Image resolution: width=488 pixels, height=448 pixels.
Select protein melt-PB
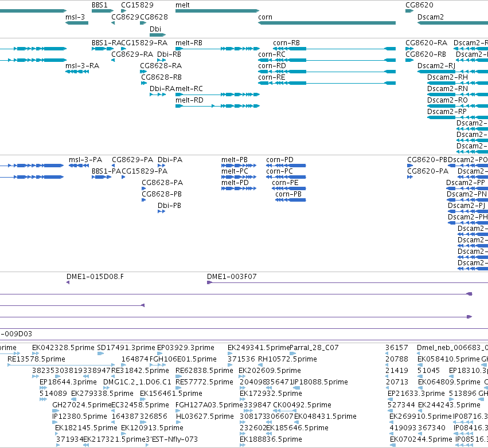click(239, 166)
